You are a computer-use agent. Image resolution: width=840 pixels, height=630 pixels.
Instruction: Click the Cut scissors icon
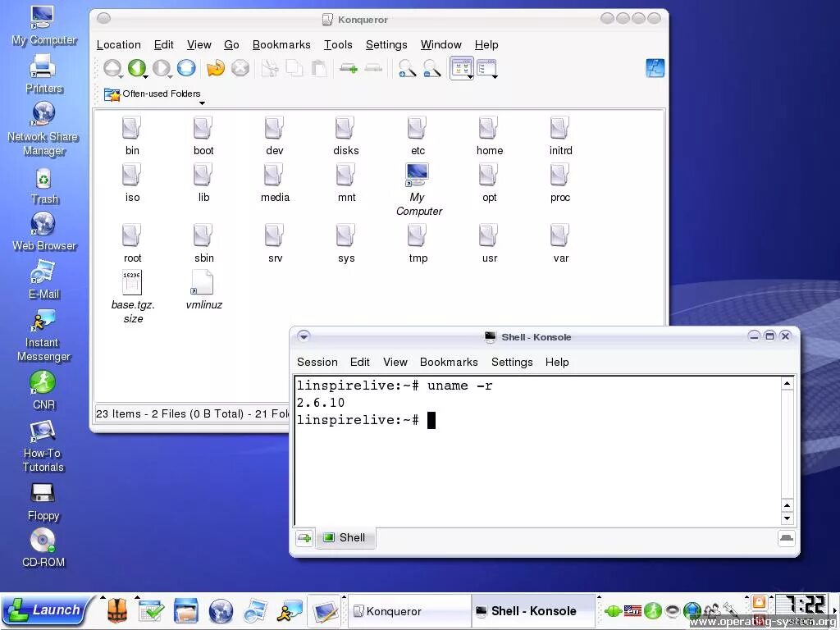pos(270,69)
